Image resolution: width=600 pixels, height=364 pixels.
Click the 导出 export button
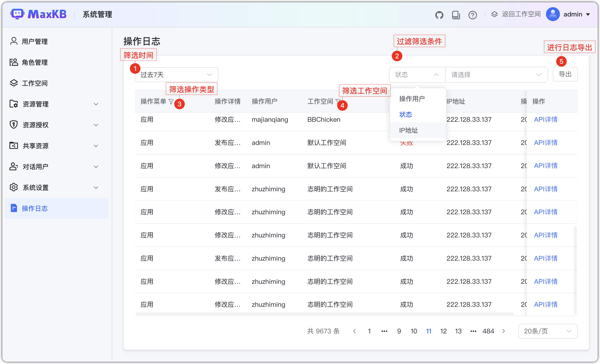[565, 74]
